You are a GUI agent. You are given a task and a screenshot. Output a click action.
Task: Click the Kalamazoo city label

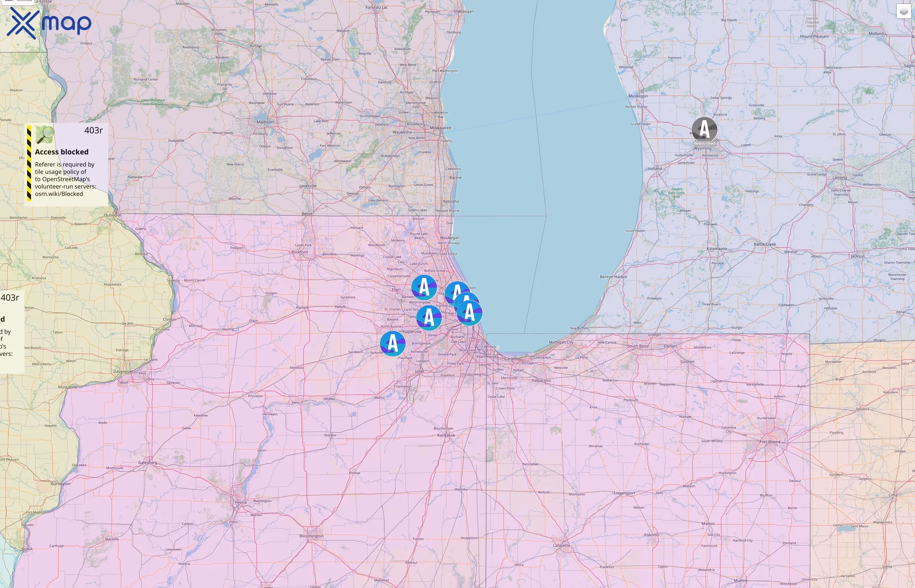click(x=717, y=249)
